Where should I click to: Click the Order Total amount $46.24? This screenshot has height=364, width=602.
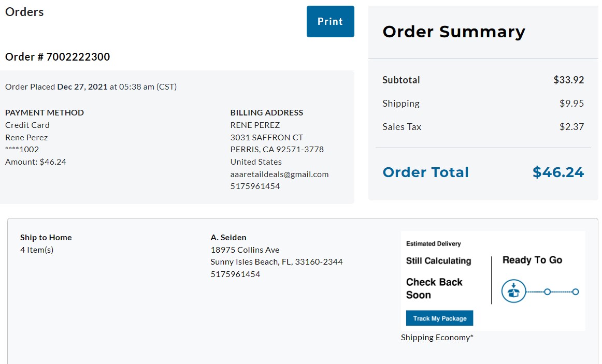[558, 172]
